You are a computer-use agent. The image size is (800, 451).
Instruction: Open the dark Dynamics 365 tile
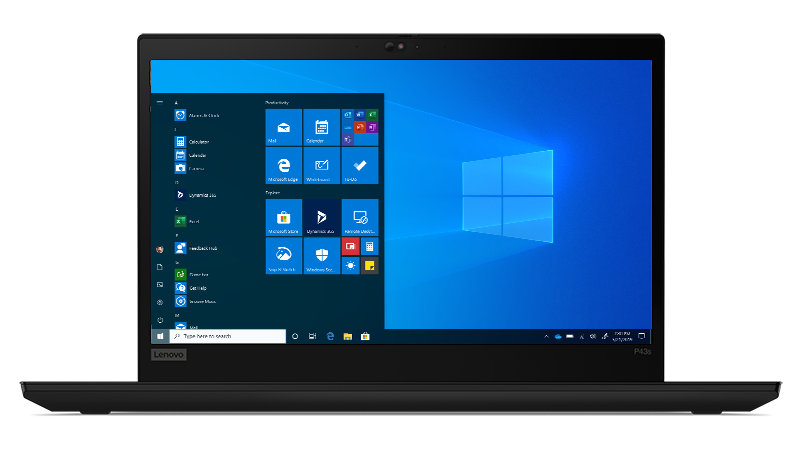(321, 217)
